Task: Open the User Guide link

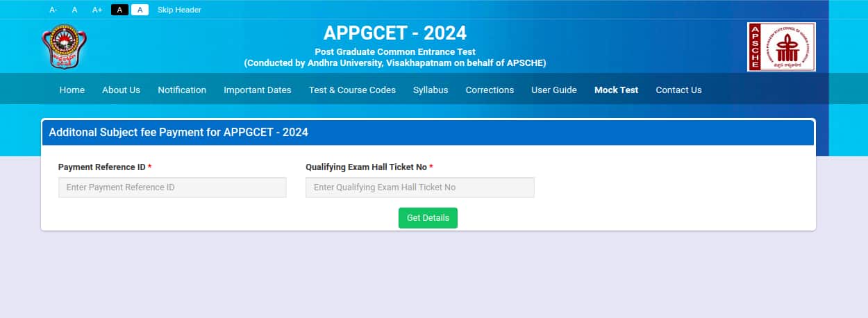Action: [554, 90]
